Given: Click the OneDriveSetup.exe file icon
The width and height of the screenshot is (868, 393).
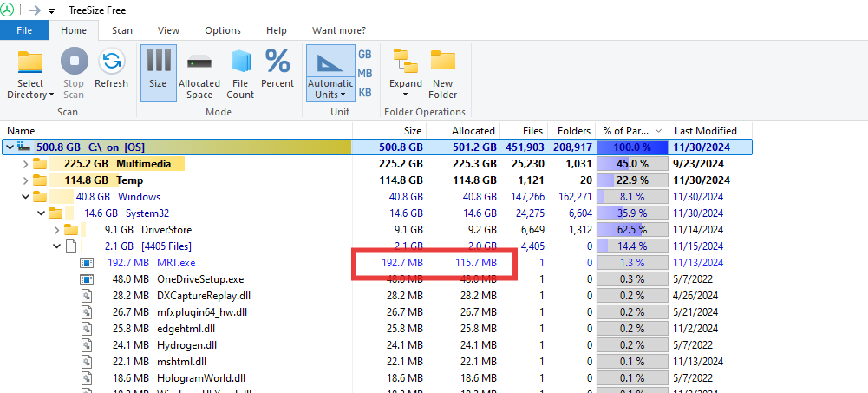Looking at the screenshot, I should pos(87,279).
